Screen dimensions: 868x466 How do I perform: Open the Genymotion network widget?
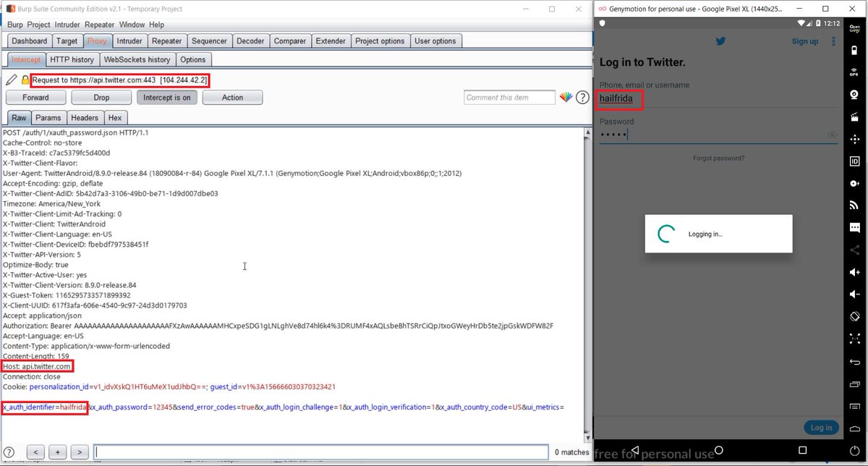coord(854,206)
